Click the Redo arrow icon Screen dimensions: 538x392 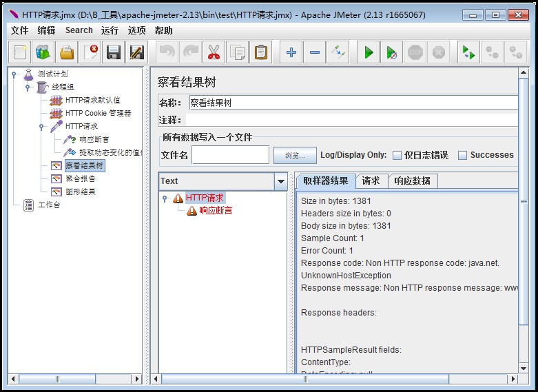point(190,52)
